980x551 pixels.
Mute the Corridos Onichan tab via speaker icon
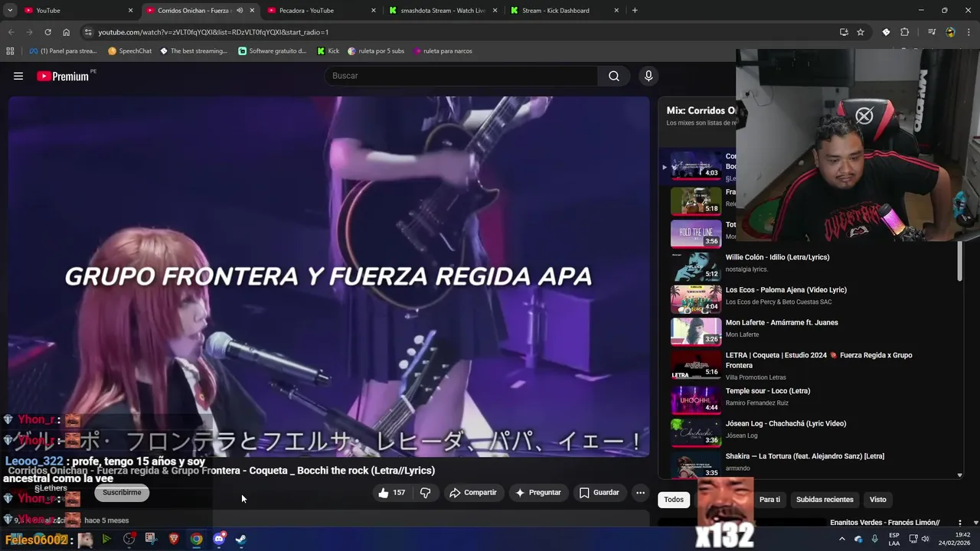point(240,11)
